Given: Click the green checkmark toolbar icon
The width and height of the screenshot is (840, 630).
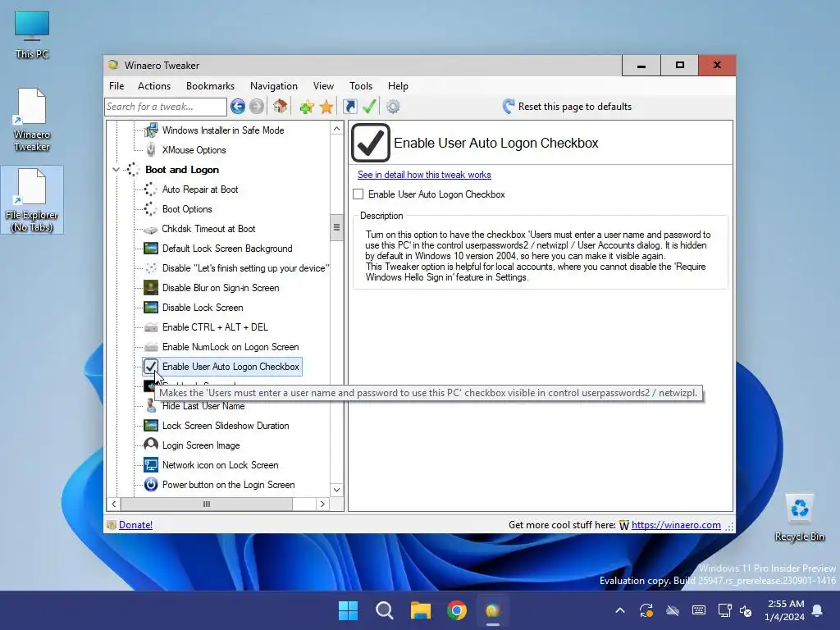Looking at the screenshot, I should click(369, 107).
